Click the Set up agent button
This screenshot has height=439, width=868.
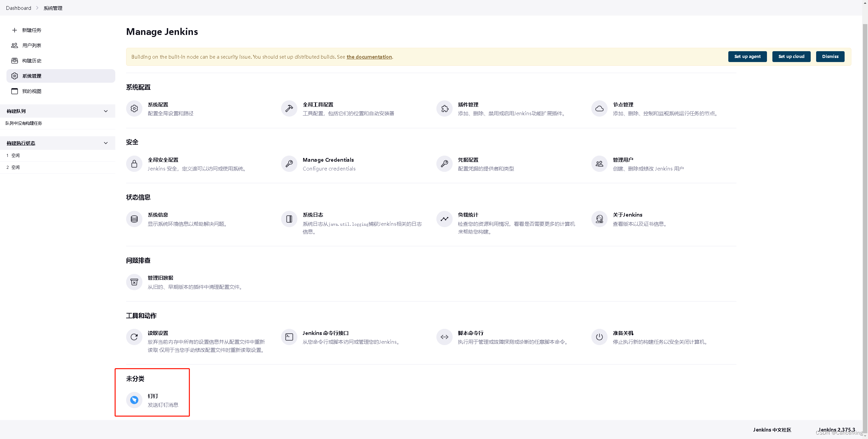pos(747,57)
